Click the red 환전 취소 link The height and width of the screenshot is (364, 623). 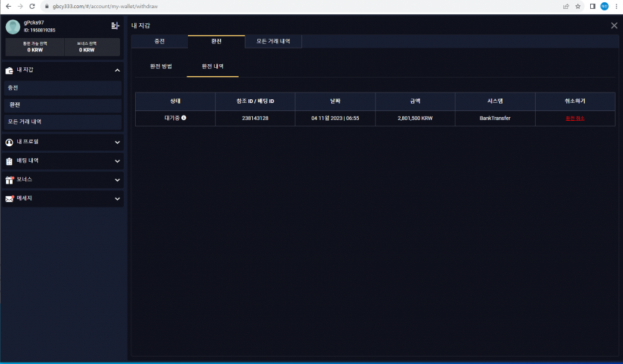tap(575, 119)
